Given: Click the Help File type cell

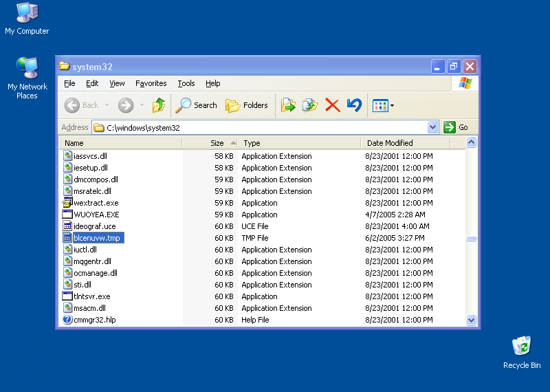Looking at the screenshot, I should point(255,320).
